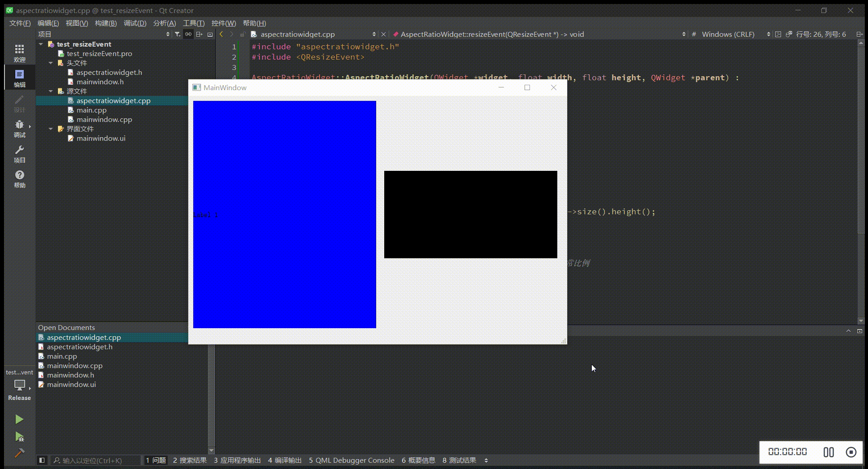868x469 pixels.
Task: Open the 帮助 Help mode
Action: pos(19,178)
